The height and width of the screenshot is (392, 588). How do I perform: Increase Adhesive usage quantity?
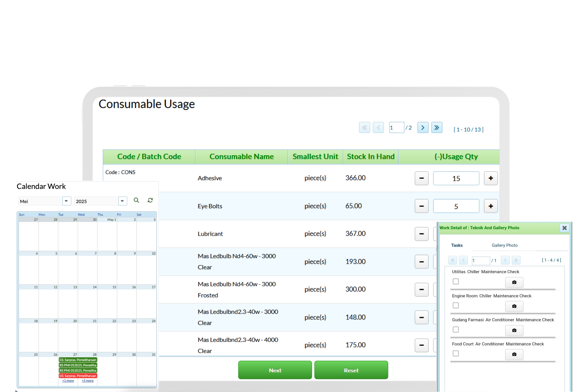pyautogui.click(x=491, y=178)
